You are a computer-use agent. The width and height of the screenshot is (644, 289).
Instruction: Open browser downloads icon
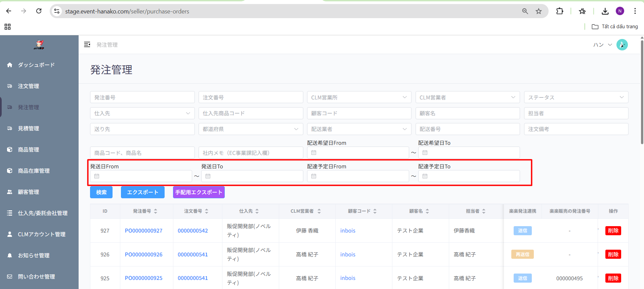(x=605, y=11)
